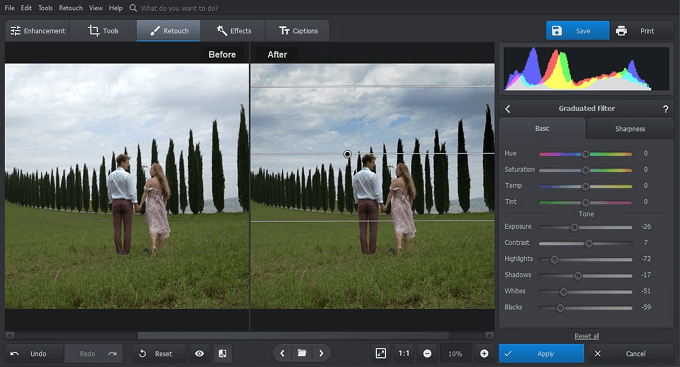
Task: Go back using the Graduated Filter chevron
Action: point(508,109)
